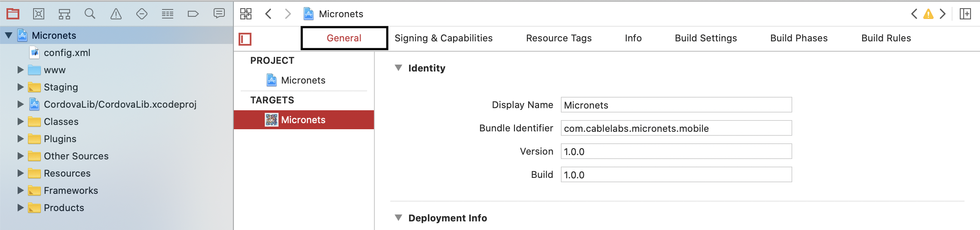Image resolution: width=980 pixels, height=230 pixels.
Task: Select Micronets target under TARGETS
Action: (304, 120)
